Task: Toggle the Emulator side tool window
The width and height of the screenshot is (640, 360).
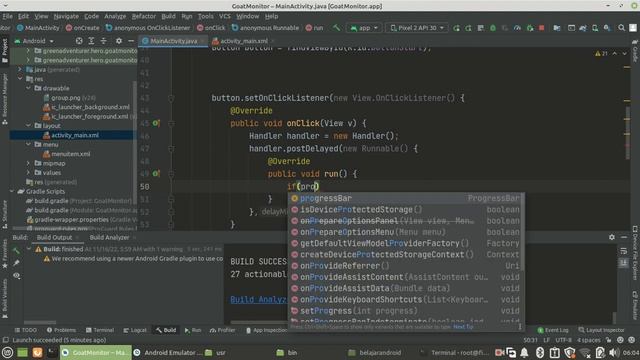Action: click(x=635, y=305)
